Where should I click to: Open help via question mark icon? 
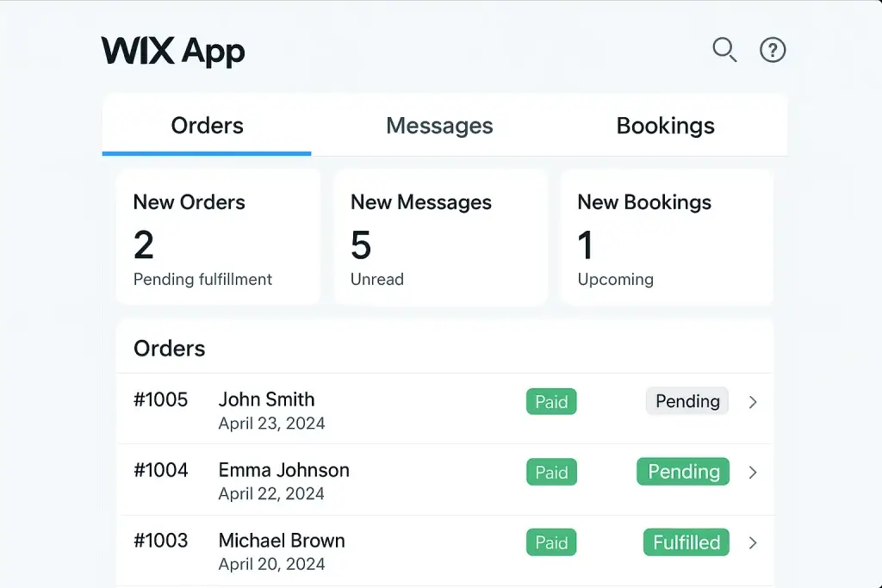(773, 50)
